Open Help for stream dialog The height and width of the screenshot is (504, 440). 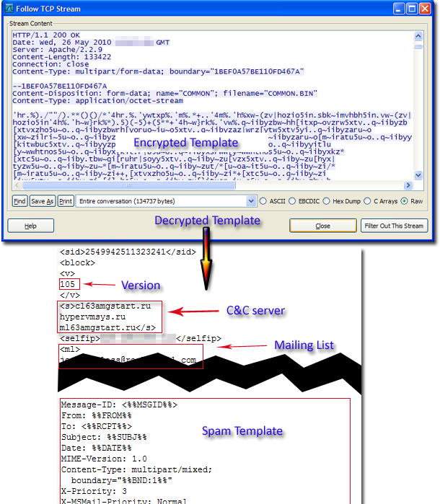coord(30,226)
